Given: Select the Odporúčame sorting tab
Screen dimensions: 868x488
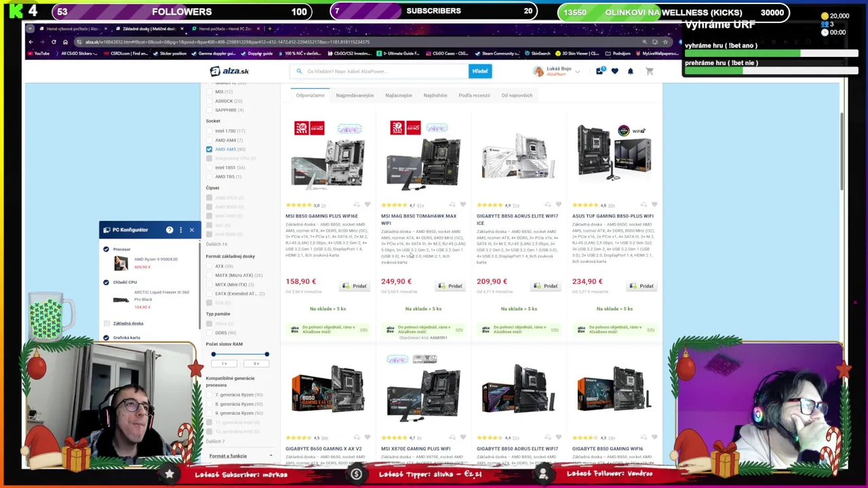Looking at the screenshot, I should click(310, 96).
